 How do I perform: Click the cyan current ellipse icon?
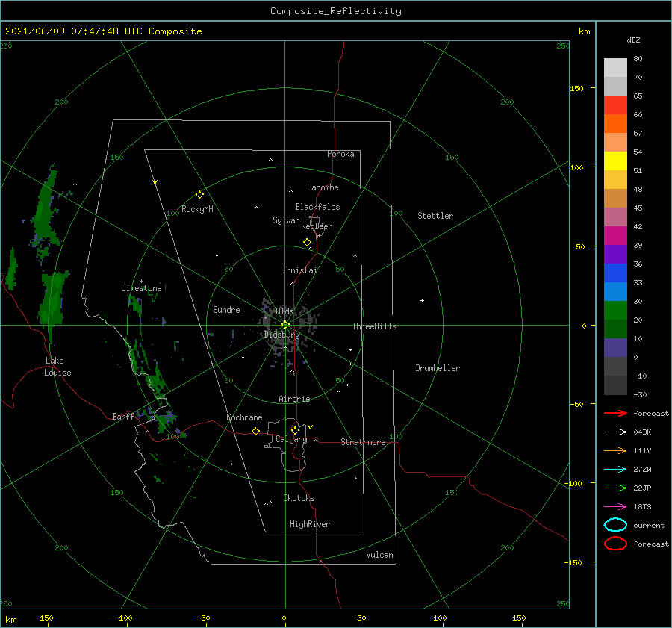click(x=615, y=525)
